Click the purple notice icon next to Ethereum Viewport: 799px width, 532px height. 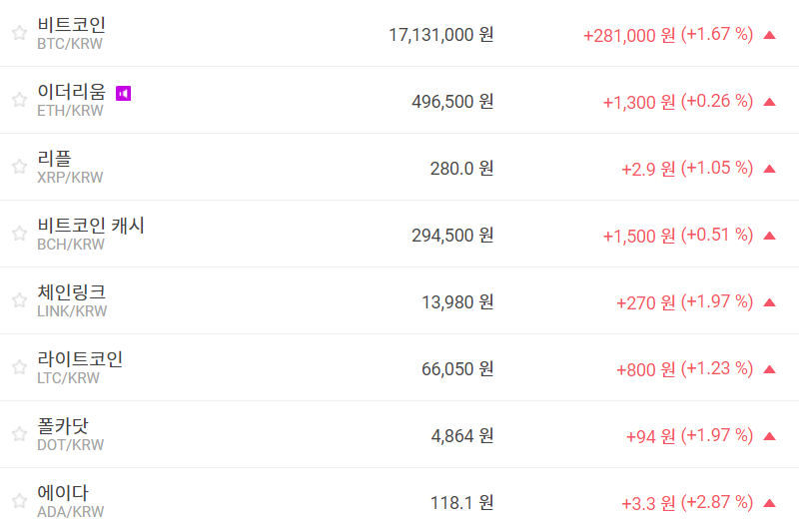click(x=124, y=93)
